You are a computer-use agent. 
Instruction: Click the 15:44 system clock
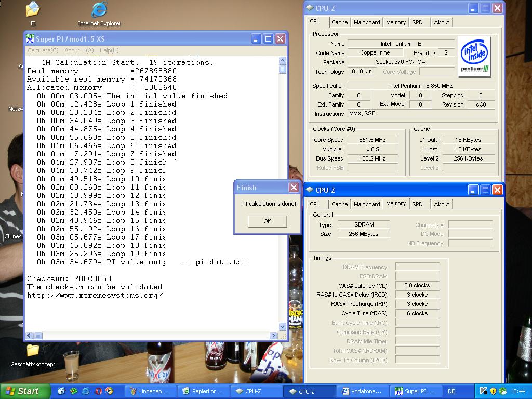coord(518,392)
